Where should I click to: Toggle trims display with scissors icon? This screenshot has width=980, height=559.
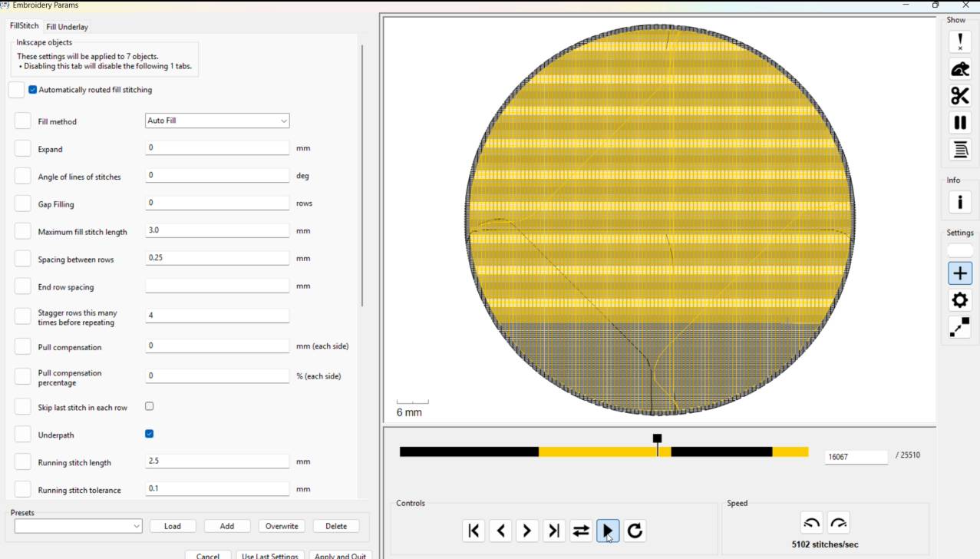[x=960, y=95]
